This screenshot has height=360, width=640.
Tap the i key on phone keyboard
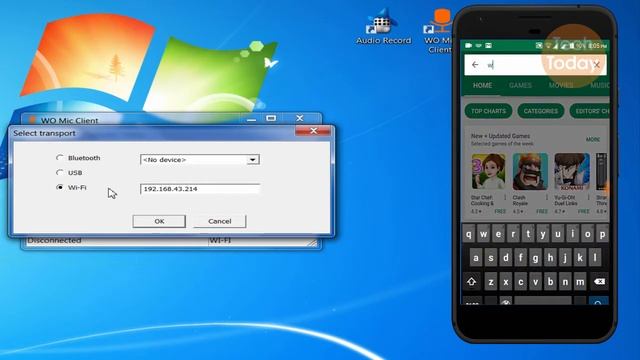573,234
